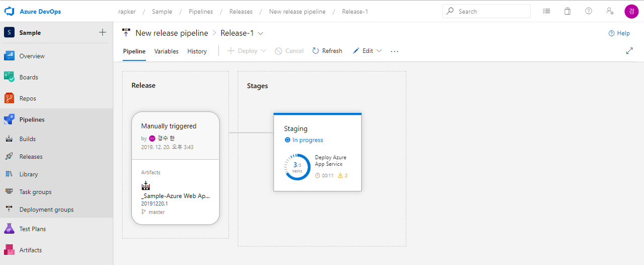Click the _Sample-Azure Web Ap... artifact name
Image resolution: width=644 pixels, height=265 pixels.
tap(176, 196)
